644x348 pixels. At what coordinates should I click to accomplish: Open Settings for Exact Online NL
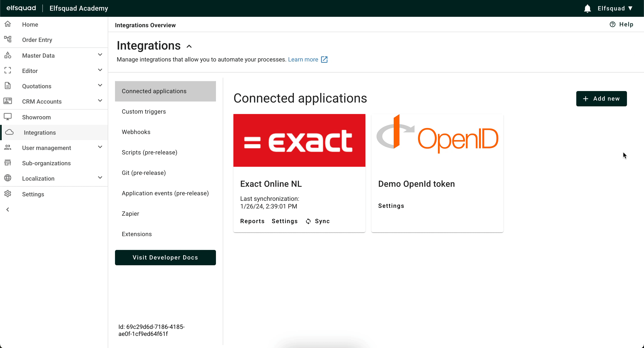click(x=285, y=221)
